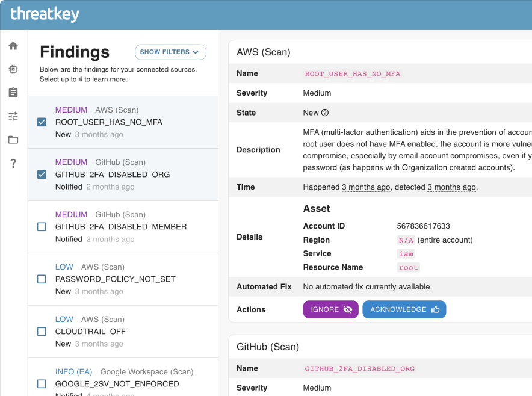Click the Ignore button on AWS finding
Screen dimensions: 532x396
click(x=330, y=309)
